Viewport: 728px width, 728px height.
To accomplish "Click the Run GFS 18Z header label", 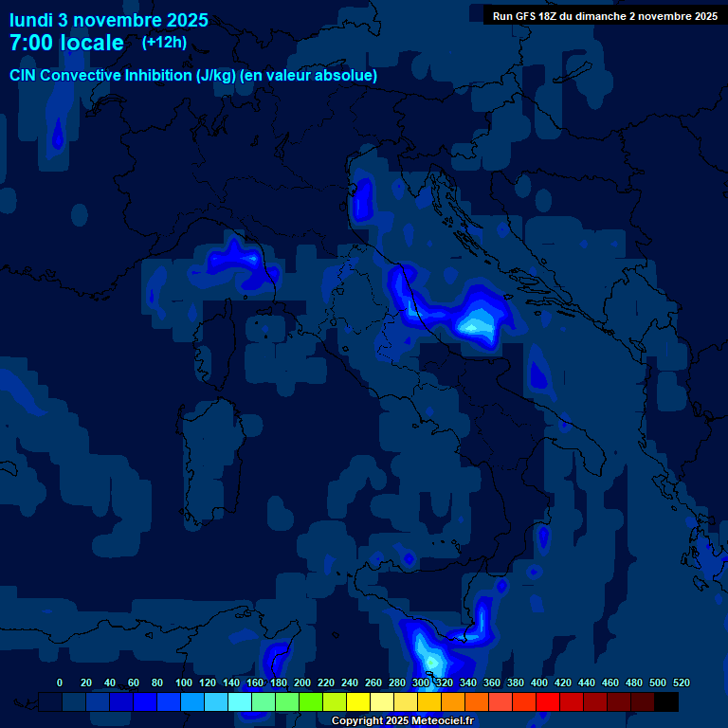I will [x=604, y=16].
